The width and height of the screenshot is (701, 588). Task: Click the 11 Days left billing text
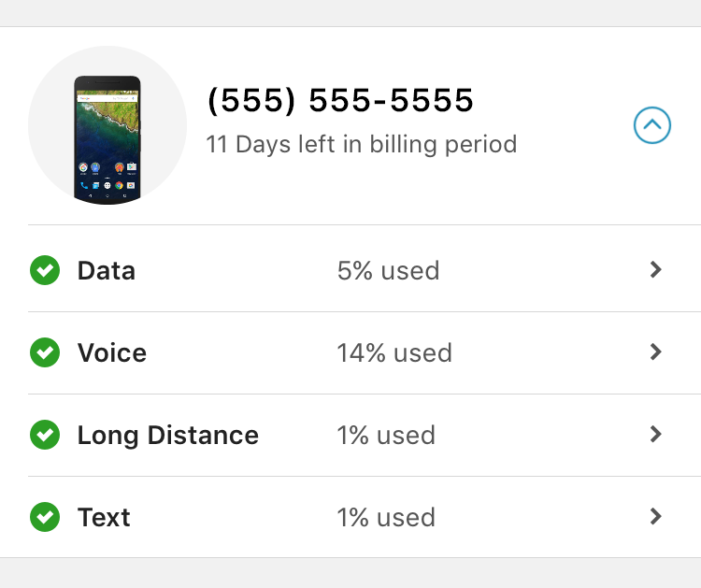click(x=361, y=144)
